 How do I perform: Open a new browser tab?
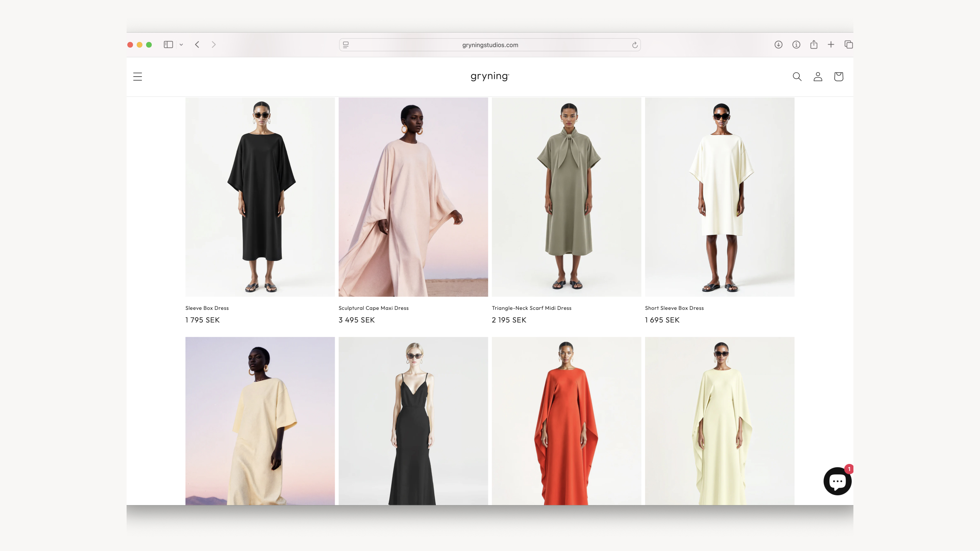[x=831, y=45]
